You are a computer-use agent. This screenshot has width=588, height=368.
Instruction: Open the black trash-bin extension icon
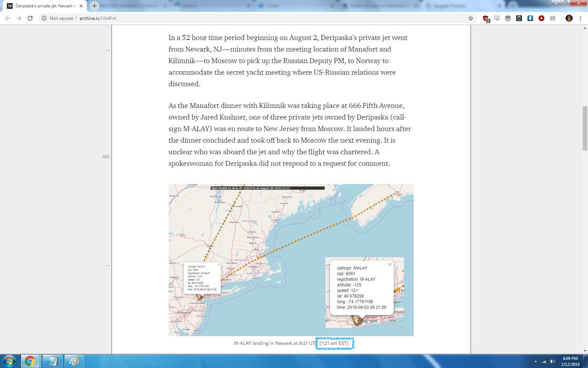[519, 18]
